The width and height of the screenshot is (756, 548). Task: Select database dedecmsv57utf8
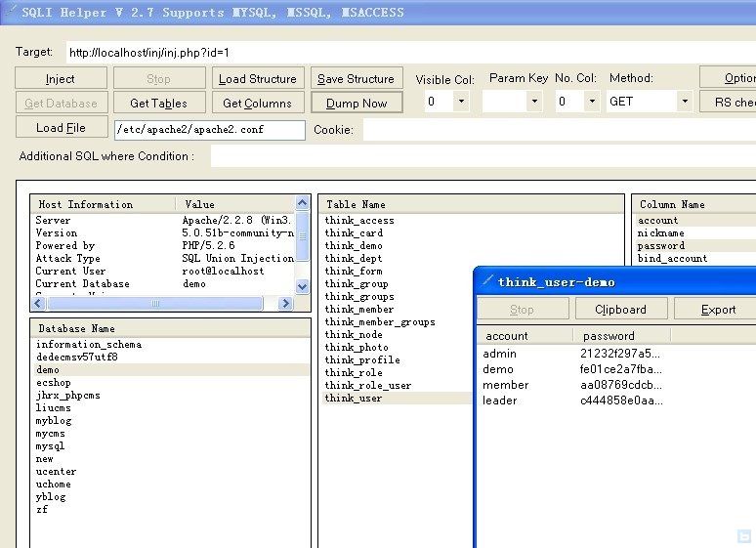(x=77, y=357)
